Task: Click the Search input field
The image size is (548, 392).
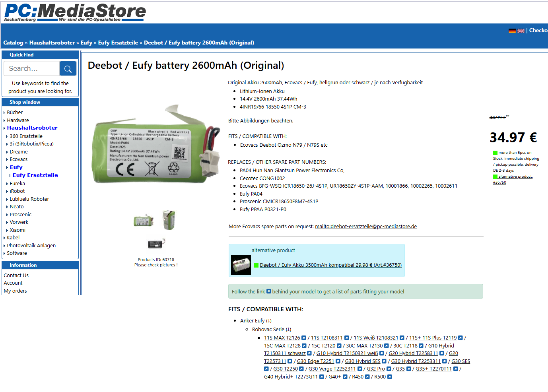Action: 32,68
